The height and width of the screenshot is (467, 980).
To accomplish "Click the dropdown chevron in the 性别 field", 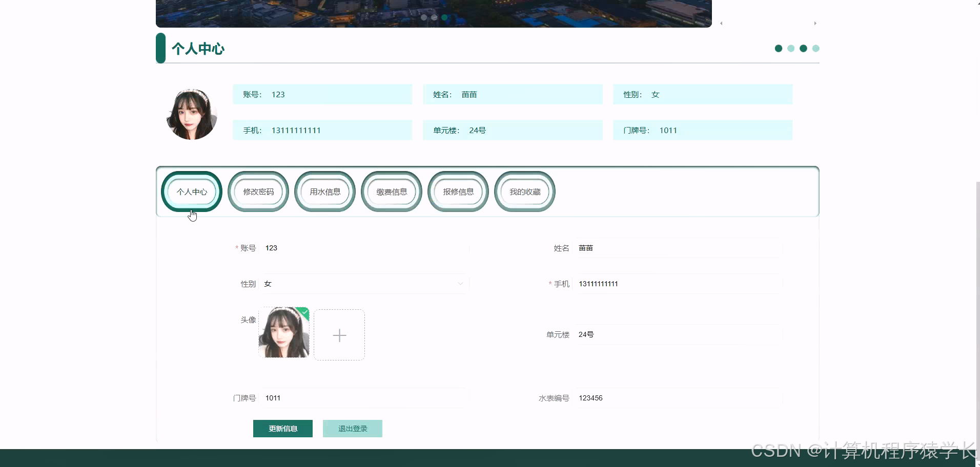I will 460,283.
